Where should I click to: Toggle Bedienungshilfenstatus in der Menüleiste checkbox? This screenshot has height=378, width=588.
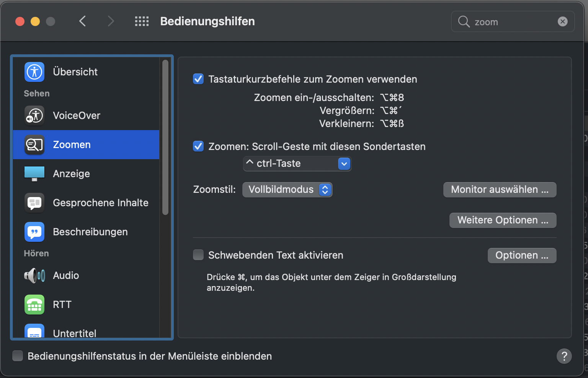18,356
